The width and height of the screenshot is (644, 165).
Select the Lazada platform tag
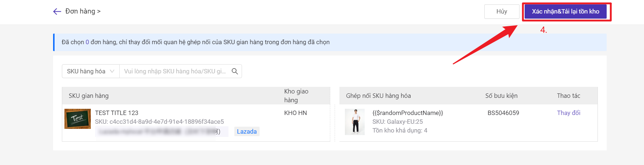coord(247,131)
